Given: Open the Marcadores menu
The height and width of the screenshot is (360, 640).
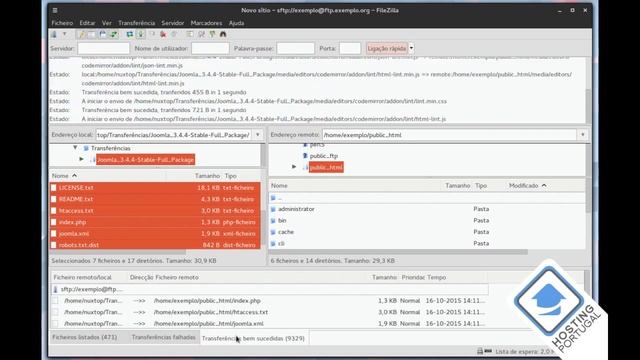Looking at the screenshot, I should coord(206,23).
